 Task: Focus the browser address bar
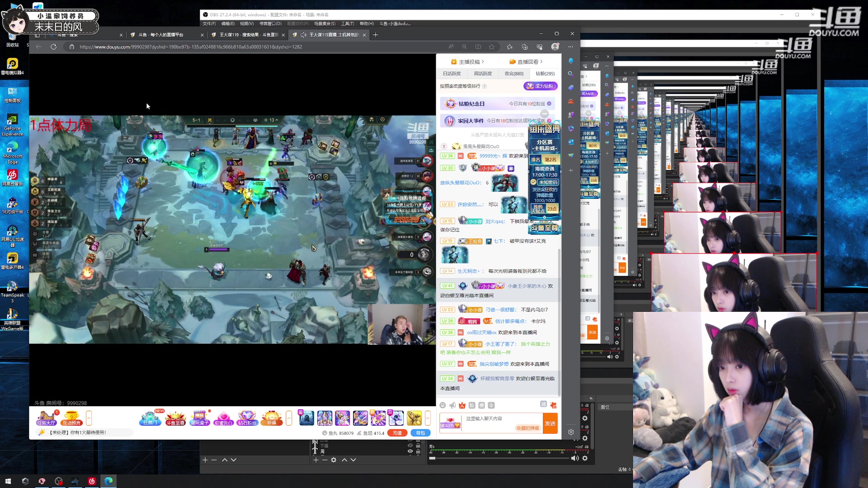click(x=258, y=47)
